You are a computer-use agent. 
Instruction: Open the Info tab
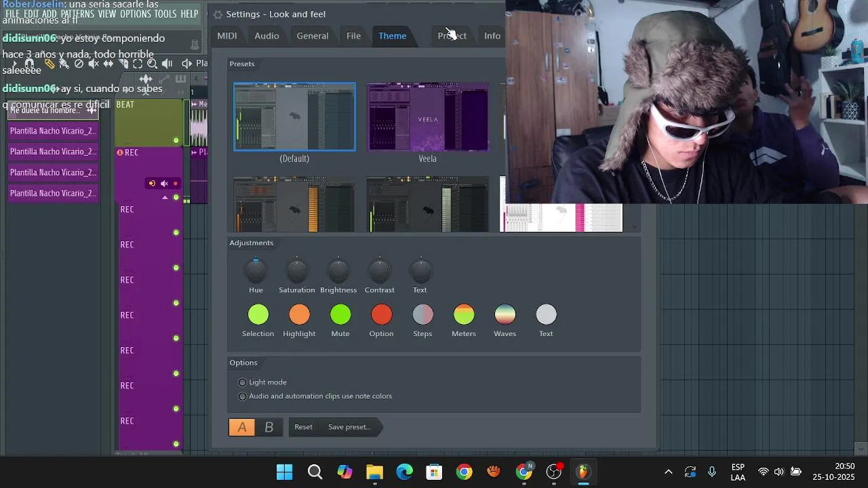(x=492, y=36)
